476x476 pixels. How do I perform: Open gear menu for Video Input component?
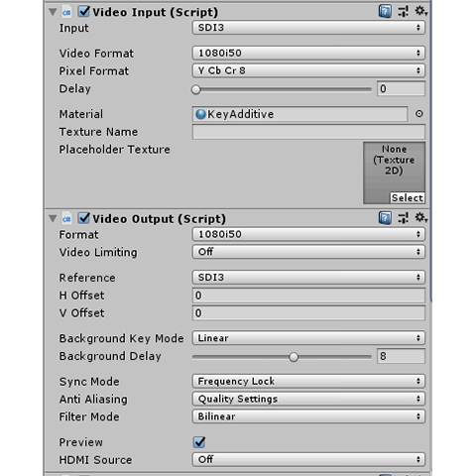(x=421, y=11)
